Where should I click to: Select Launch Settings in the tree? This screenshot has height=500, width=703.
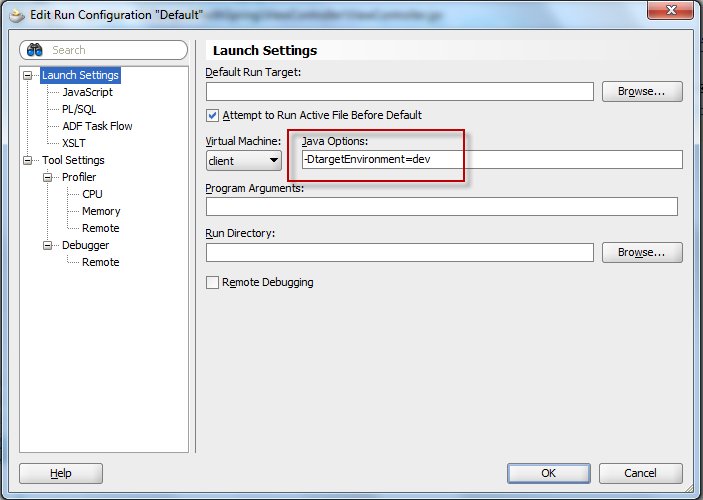coord(80,75)
